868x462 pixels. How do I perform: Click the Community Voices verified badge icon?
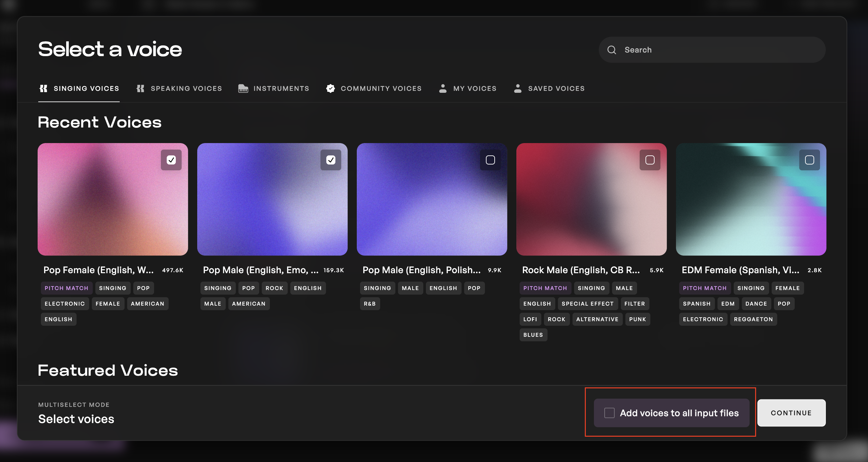(331, 88)
